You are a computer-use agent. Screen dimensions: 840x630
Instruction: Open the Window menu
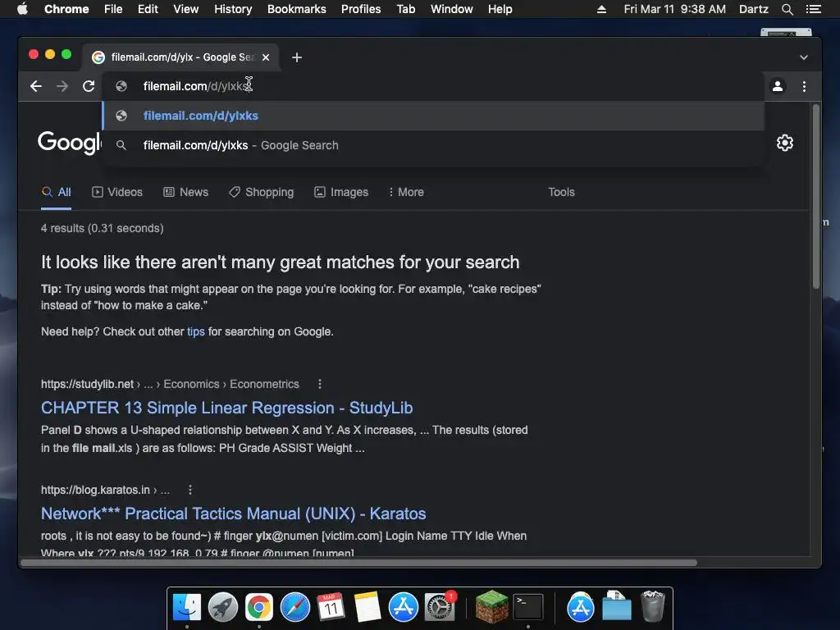coord(452,9)
